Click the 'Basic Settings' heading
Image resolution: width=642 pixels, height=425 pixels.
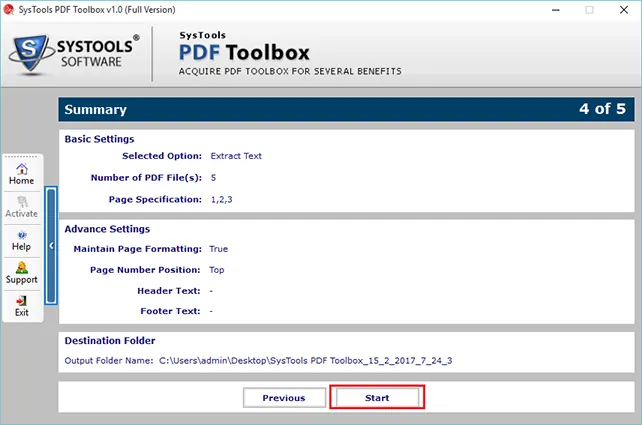coord(99,139)
